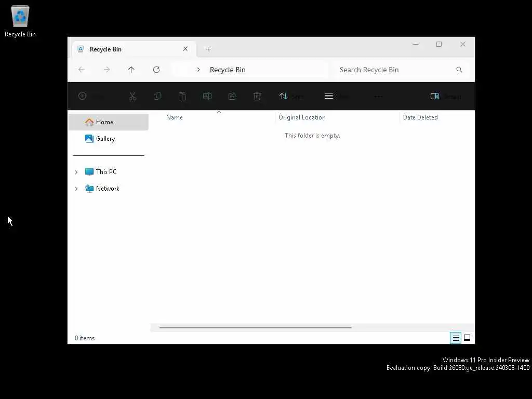Refresh the Recycle Bin view
Image resolution: width=532 pixels, height=399 pixels.
(156, 70)
